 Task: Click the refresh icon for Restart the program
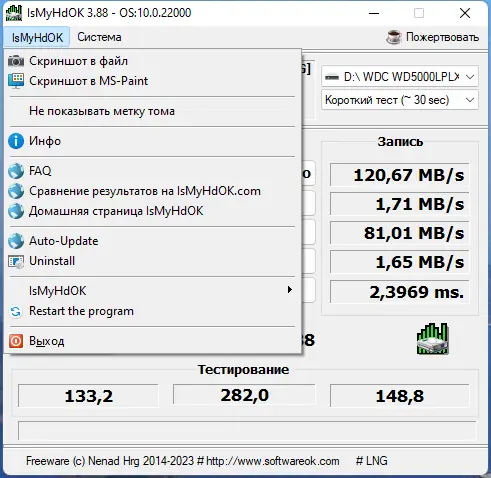(16, 311)
